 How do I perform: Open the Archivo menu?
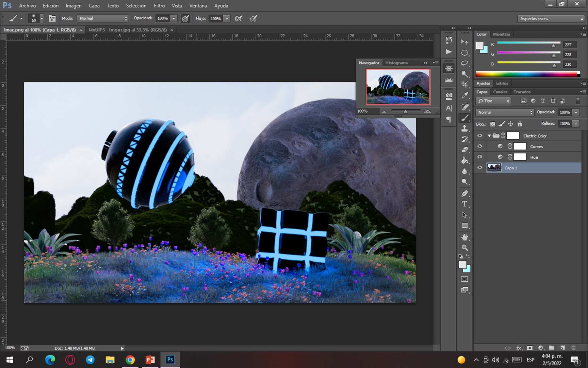coord(27,6)
